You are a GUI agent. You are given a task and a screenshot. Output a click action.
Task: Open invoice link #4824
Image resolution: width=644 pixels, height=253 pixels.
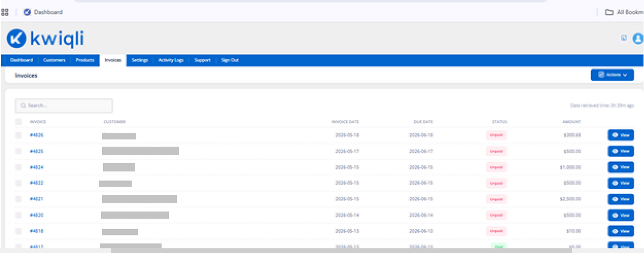(x=36, y=167)
